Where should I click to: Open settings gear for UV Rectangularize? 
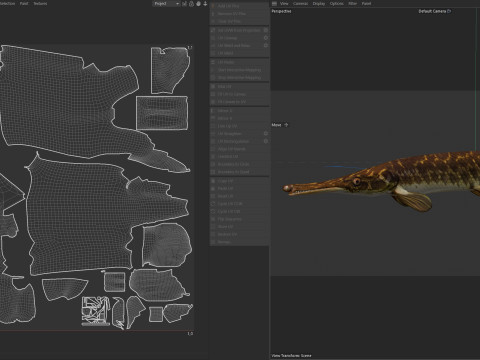click(x=266, y=141)
